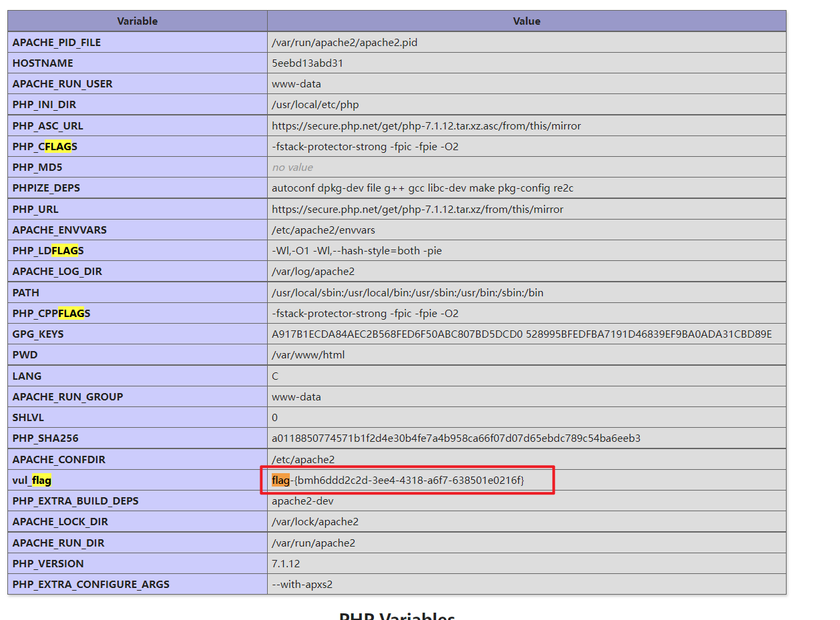Viewport: 840px width, 620px height.
Task: Select the APACHE_LOG_DIR variable name
Action: point(57,271)
